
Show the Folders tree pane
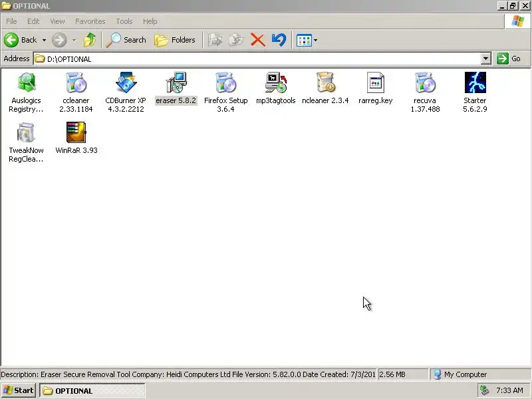point(175,40)
